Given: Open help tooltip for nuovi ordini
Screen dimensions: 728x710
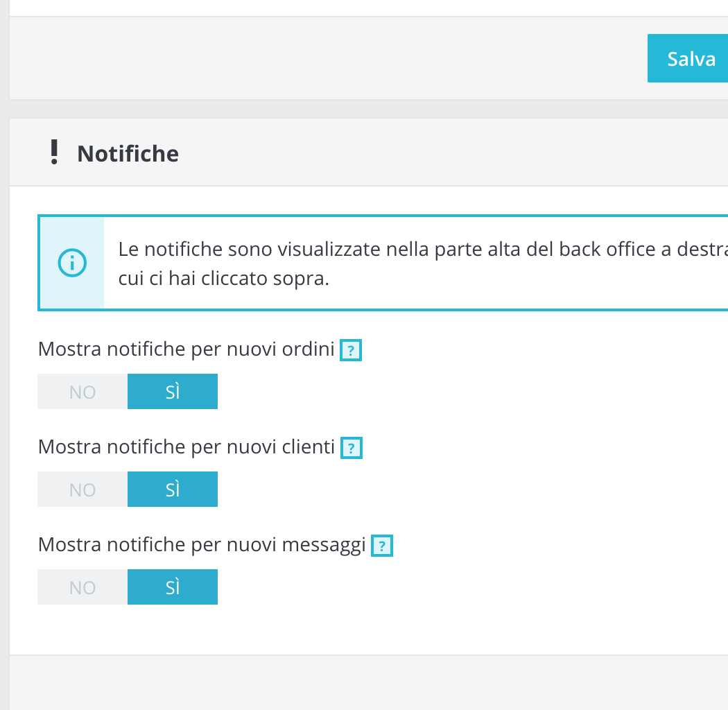Looking at the screenshot, I should [x=351, y=351].
